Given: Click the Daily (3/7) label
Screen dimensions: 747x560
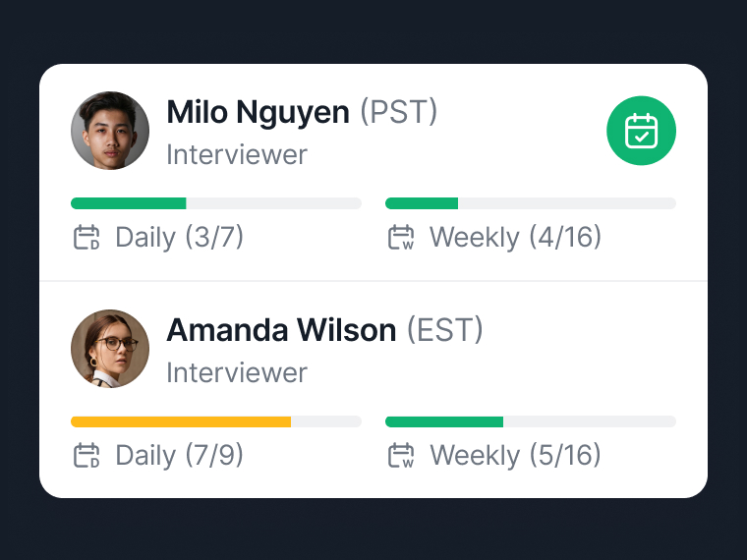Looking at the screenshot, I should click(x=180, y=237).
